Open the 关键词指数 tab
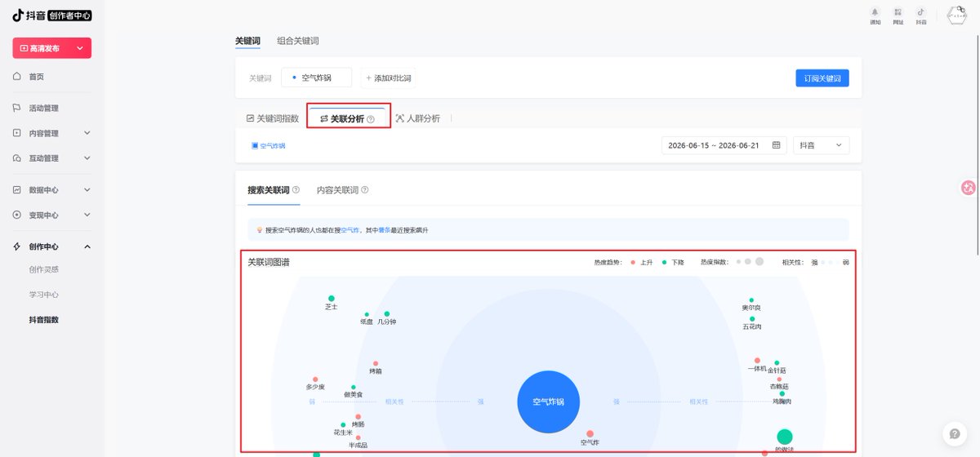 (x=273, y=118)
